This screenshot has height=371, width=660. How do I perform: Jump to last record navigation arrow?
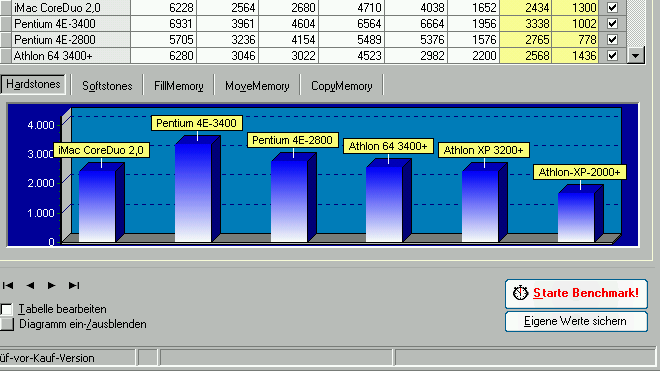[x=74, y=286]
